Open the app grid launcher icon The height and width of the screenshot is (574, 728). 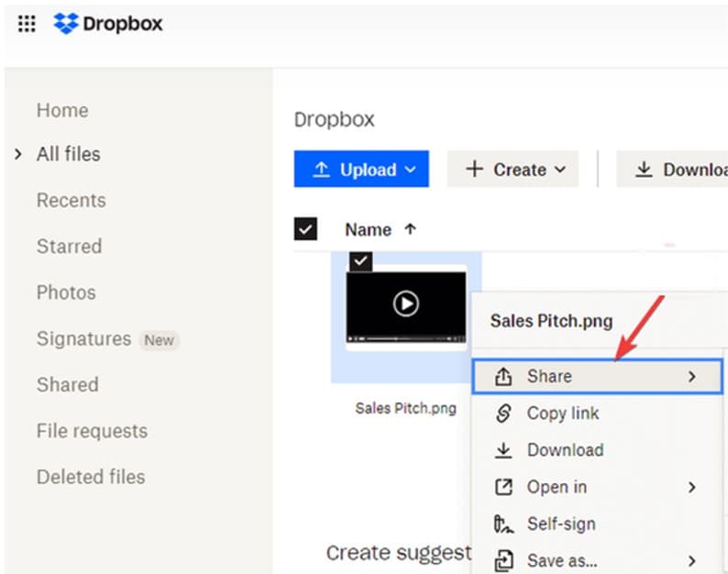tap(27, 24)
